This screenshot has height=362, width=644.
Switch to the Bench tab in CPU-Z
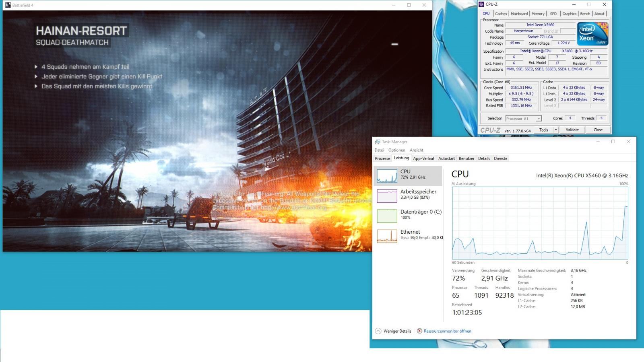pyautogui.click(x=585, y=14)
